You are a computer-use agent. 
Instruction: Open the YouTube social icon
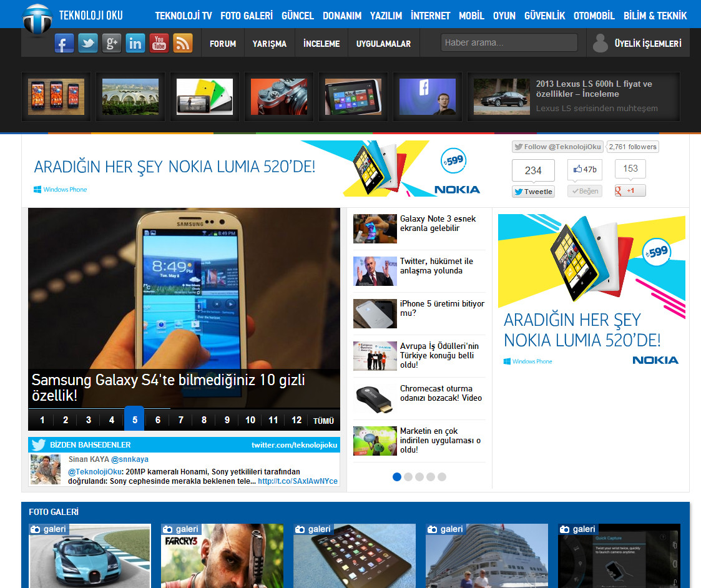click(159, 43)
